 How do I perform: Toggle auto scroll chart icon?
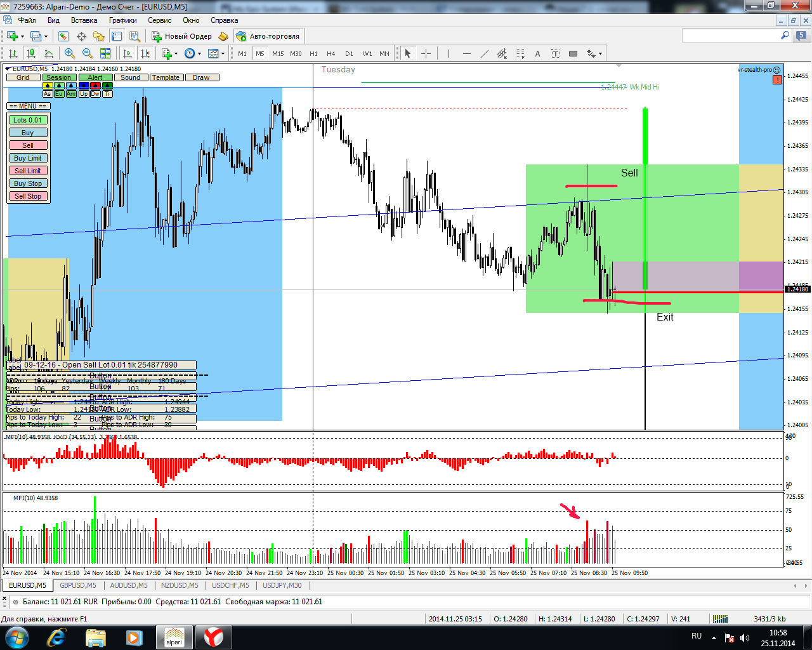(x=128, y=53)
